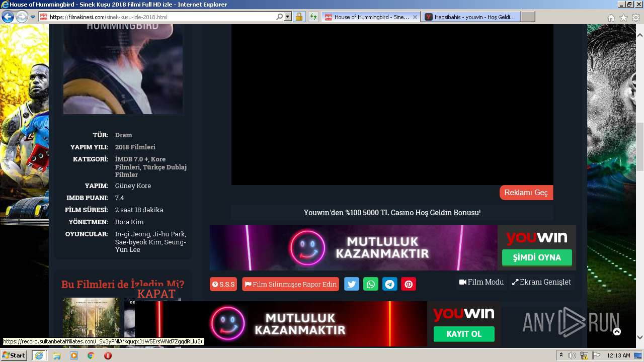This screenshot has height=362, width=644.
Task: Click the volume speaker tray icon
Action: (573, 355)
